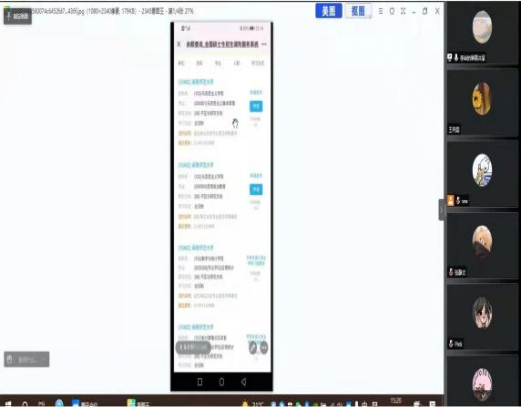
Task: Tap the more dots in the phone header
Action: coord(264,44)
